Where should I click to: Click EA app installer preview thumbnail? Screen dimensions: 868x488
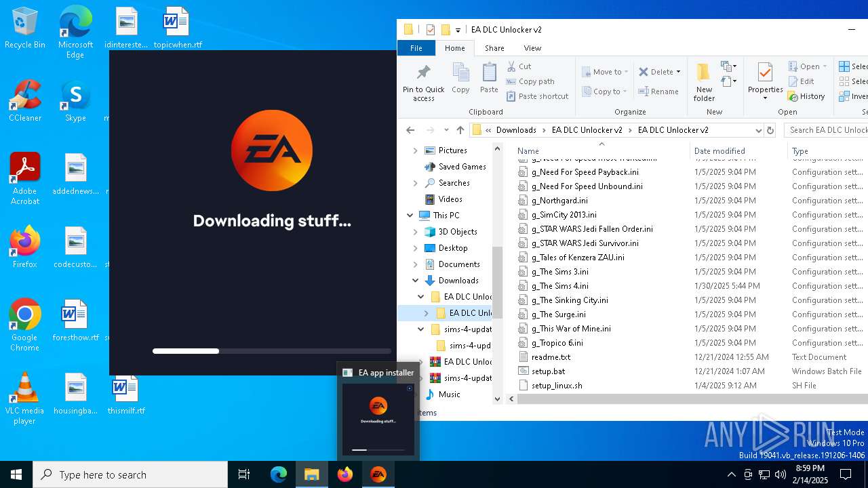(378, 419)
